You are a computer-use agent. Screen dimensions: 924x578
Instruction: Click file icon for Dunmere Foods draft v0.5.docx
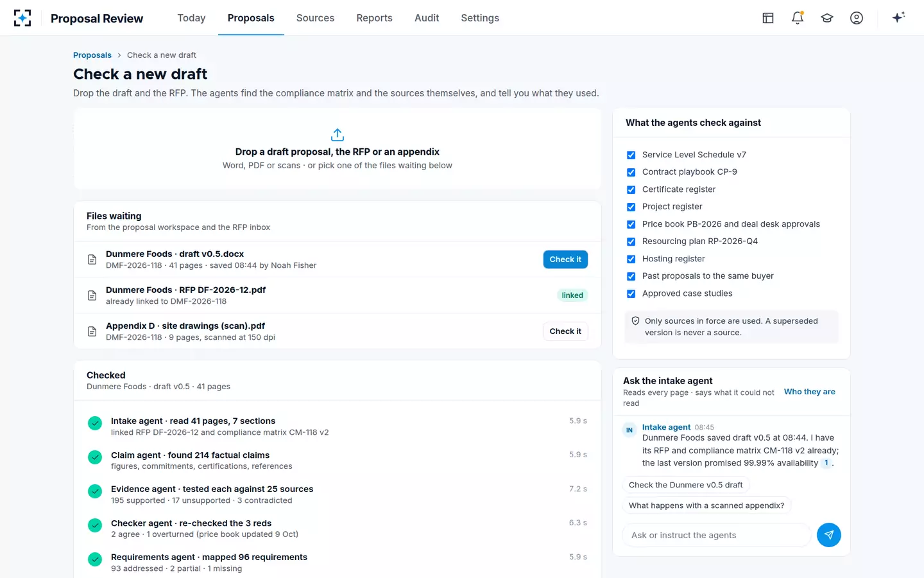click(92, 259)
